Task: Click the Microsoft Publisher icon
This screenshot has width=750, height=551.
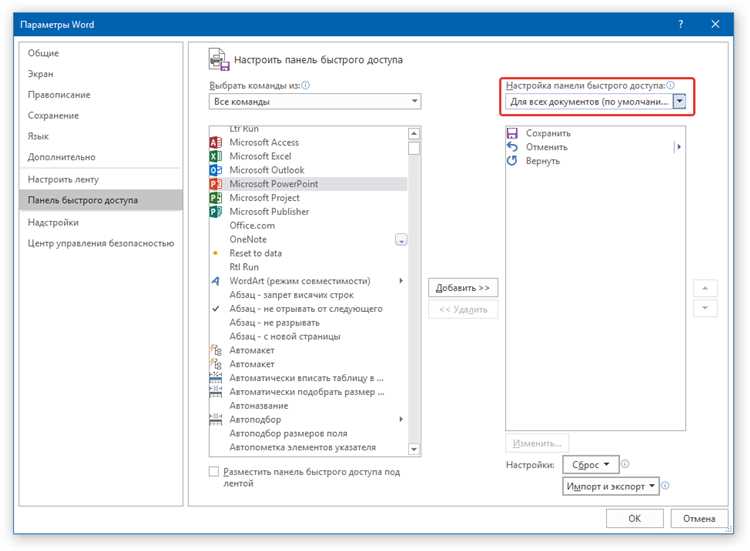Action: (x=216, y=211)
